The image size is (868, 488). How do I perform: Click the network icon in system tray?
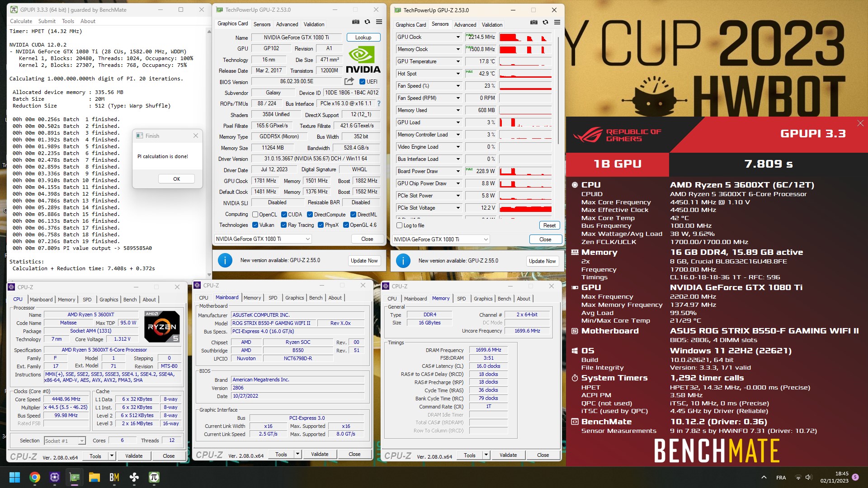click(798, 477)
